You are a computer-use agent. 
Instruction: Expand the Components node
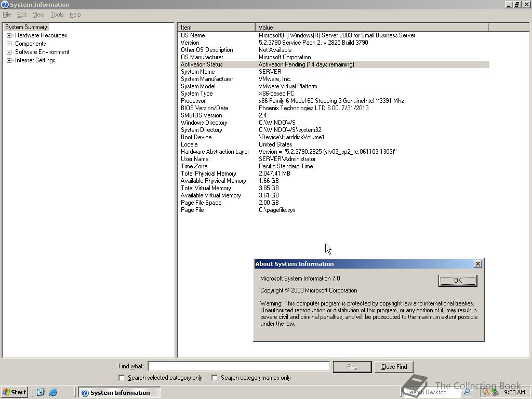[9, 44]
